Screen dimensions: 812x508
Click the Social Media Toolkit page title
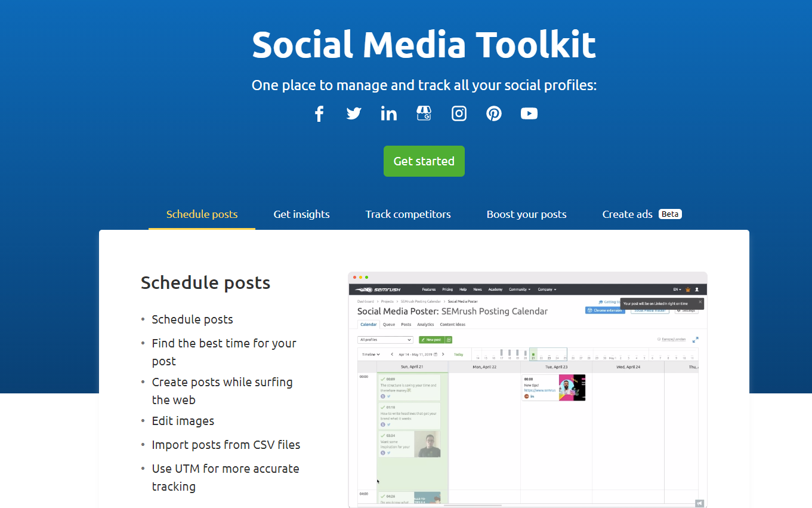(x=424, y=44)
